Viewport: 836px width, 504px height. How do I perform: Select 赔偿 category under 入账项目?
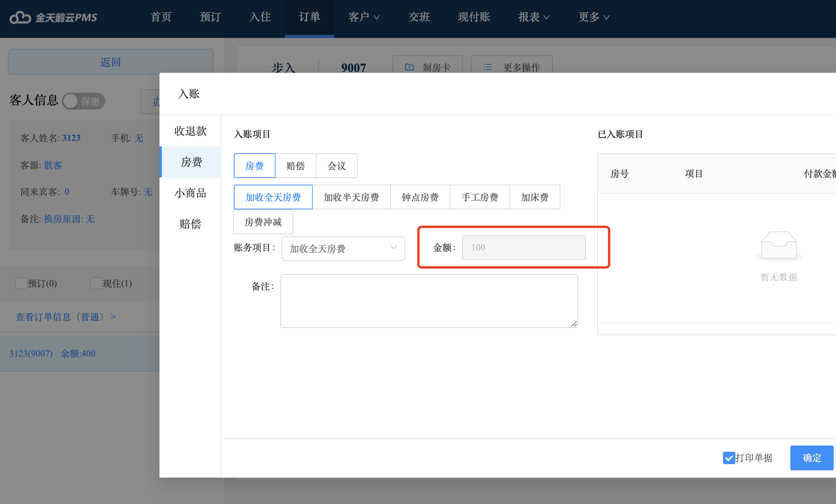pyautogui.click(x=296, y=166)
